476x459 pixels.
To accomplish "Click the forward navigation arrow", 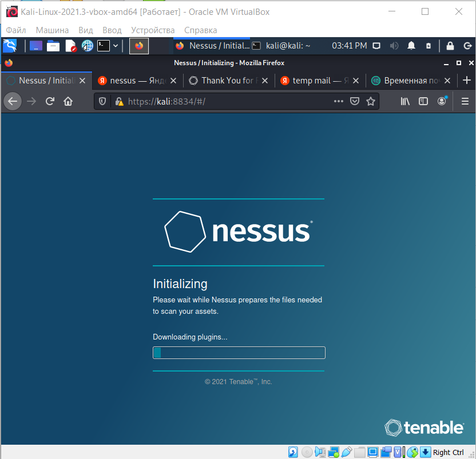I will pos(31,101).
